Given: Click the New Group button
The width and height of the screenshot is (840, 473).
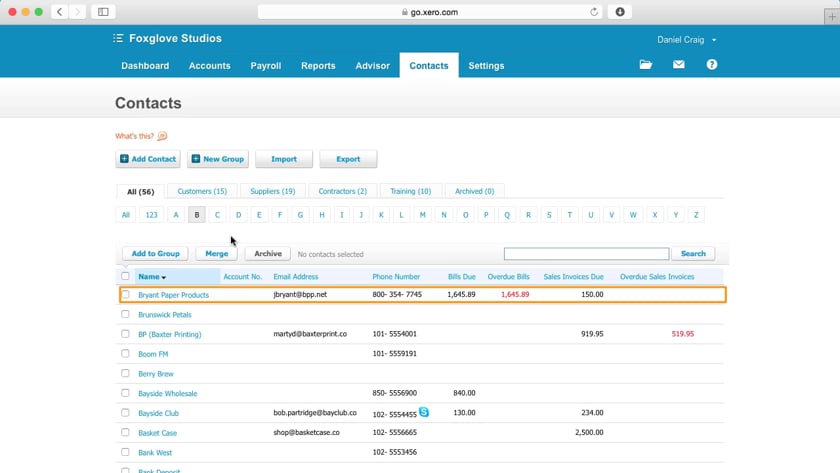Looking at the screenshot, I should [x=218, y=159].
